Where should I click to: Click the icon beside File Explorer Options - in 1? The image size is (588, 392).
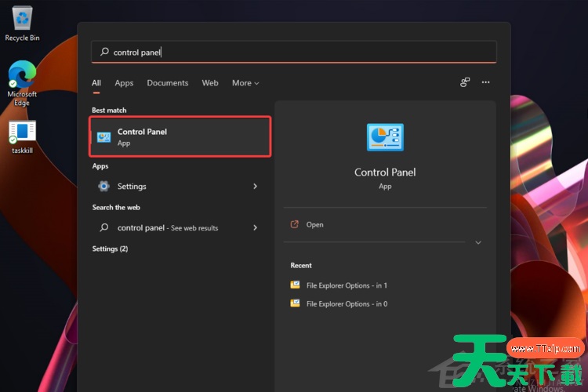click(295, 285)
